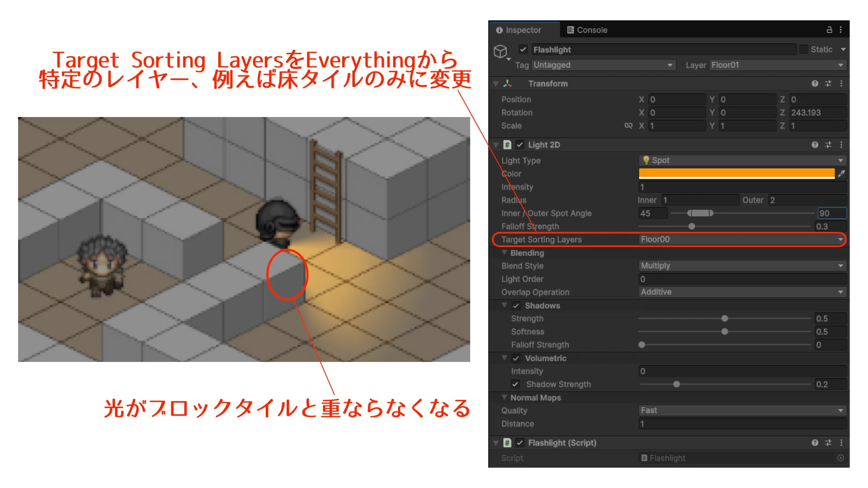
Task: Open Flashlight (Script) preset settings icon
Action: [828, 443]
